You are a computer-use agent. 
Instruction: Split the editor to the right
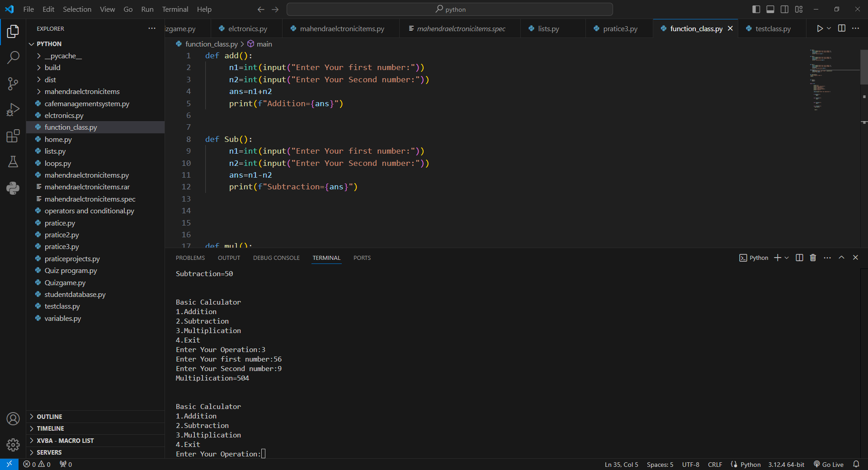(842, 28)
